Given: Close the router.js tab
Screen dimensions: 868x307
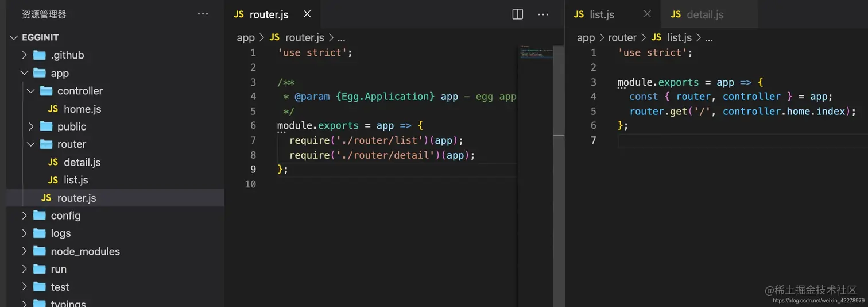Looking at the screenshot, I should [307, 14].
